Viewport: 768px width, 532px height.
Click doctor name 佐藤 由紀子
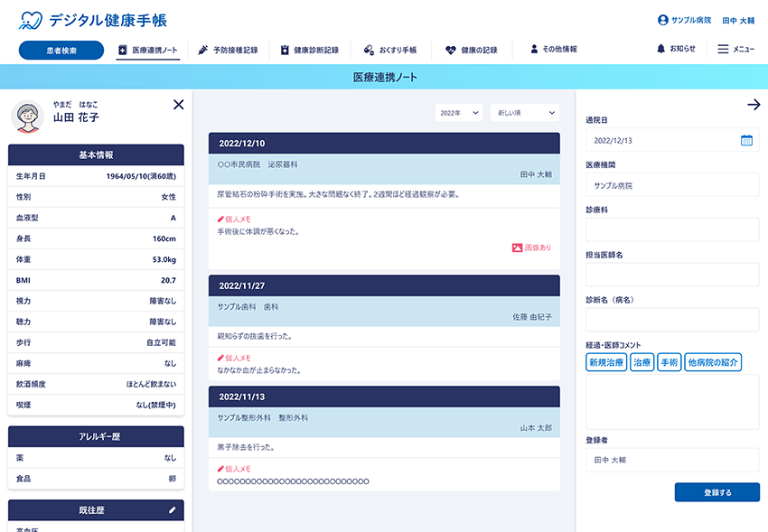[x=532, y=317]
